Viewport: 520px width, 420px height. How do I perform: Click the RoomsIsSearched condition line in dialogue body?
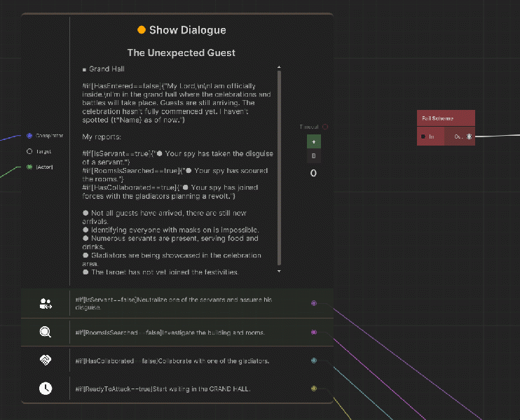tap(175, 174)
